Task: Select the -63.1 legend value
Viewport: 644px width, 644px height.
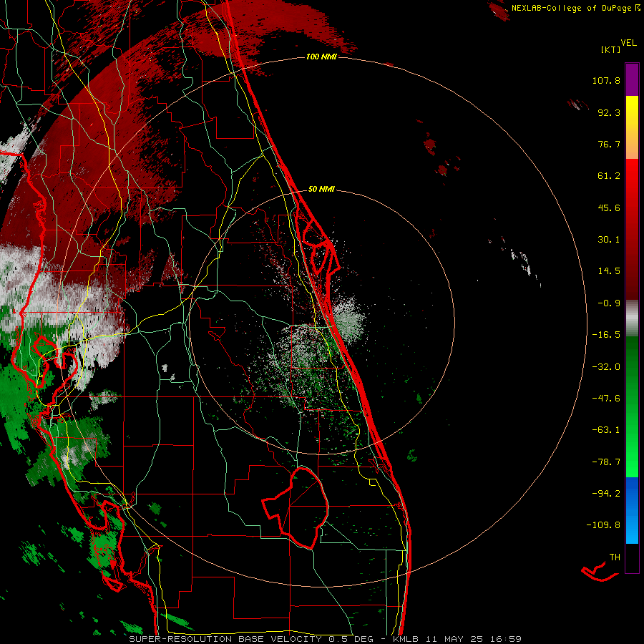Action: coord(606,430)
